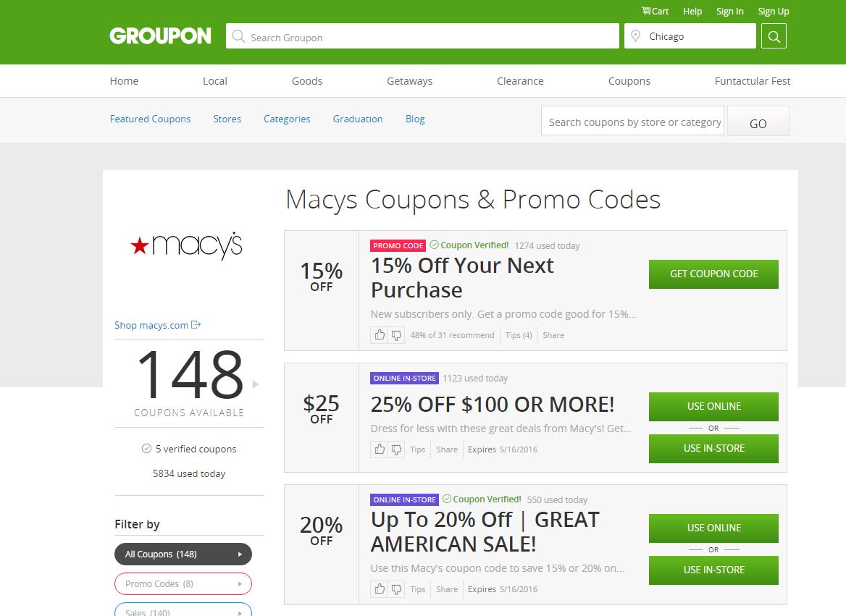Screen dimensions: 846x616
Task: Open Shop macys.com external link
Action: click(x=158, y=325)
